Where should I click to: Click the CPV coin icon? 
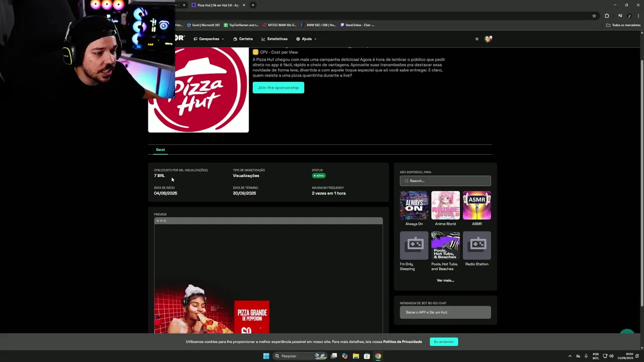point(256,52)
